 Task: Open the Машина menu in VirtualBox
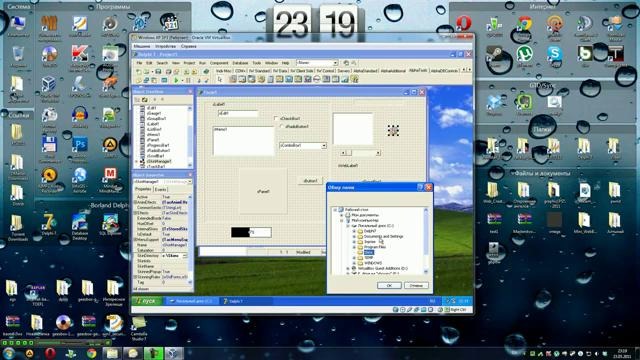(142, 46)
